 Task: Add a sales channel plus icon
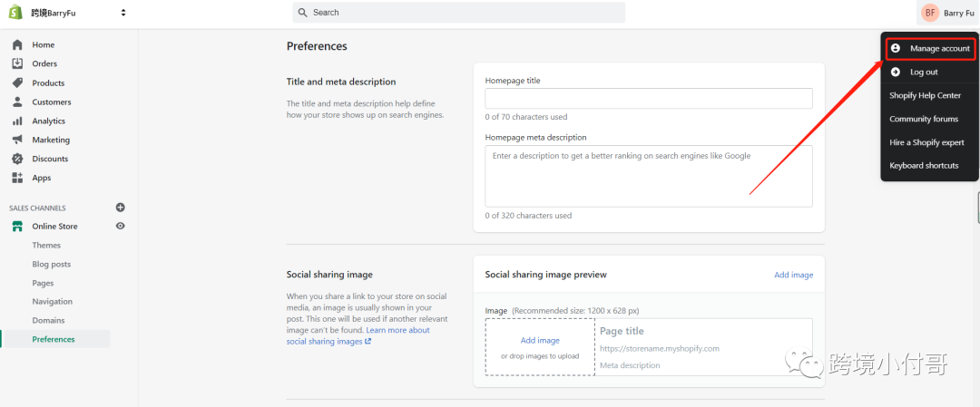point(121,208)
